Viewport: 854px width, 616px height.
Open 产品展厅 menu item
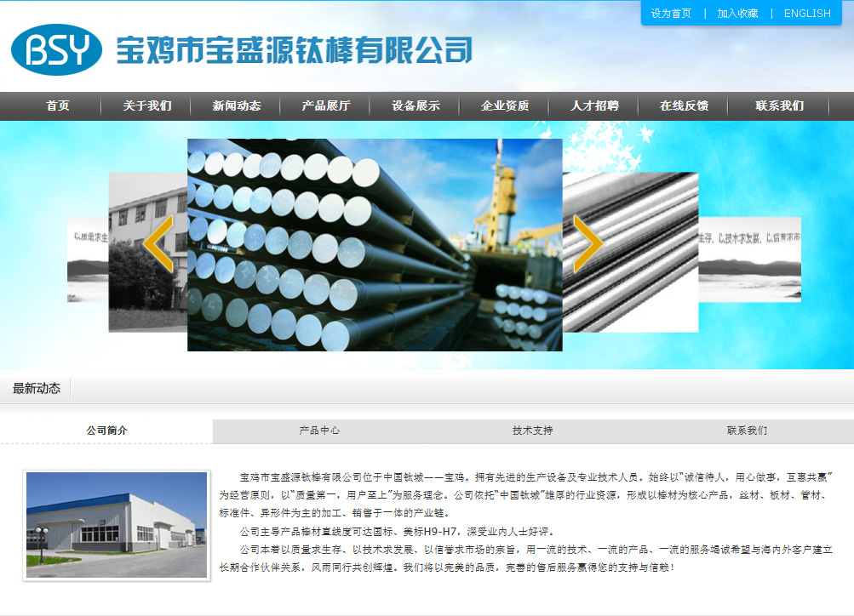click(x=326, y=106)
